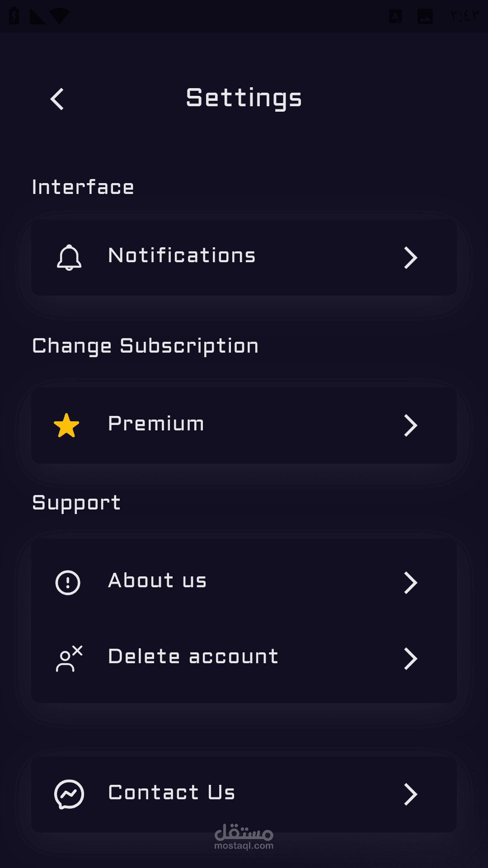Viewport: 488px width, 868px height.
Task: Click the Delete account person icon
Action: point(69,659)
